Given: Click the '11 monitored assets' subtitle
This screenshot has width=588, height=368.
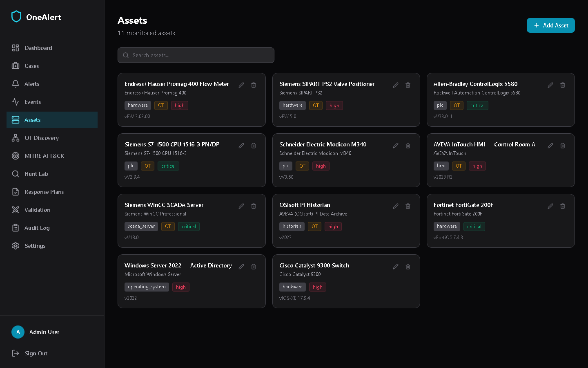Looking at the screenshot, I should point(146,33).
